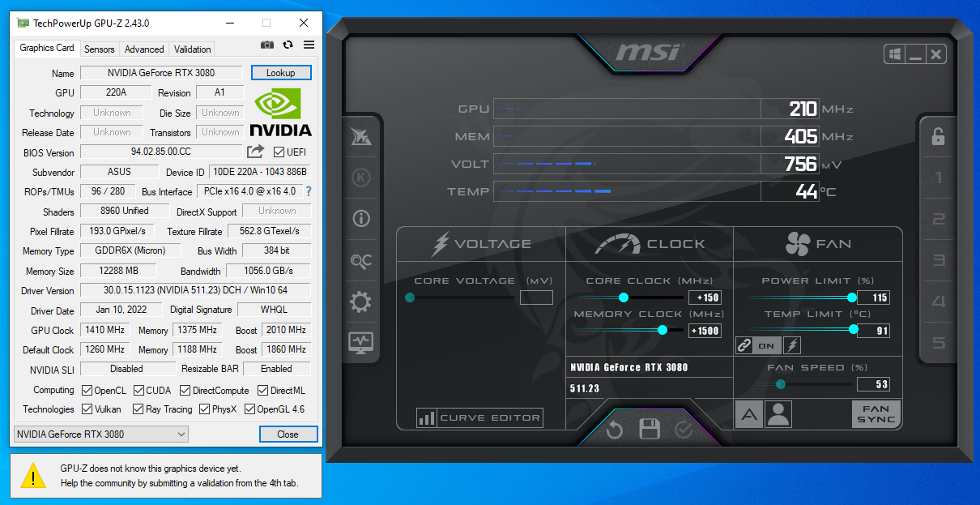The width and height of the screenshot is (980, 505).
Task: Select the auto fan 'A' icon
Action: pyautogui.click(x=750, y=414)
